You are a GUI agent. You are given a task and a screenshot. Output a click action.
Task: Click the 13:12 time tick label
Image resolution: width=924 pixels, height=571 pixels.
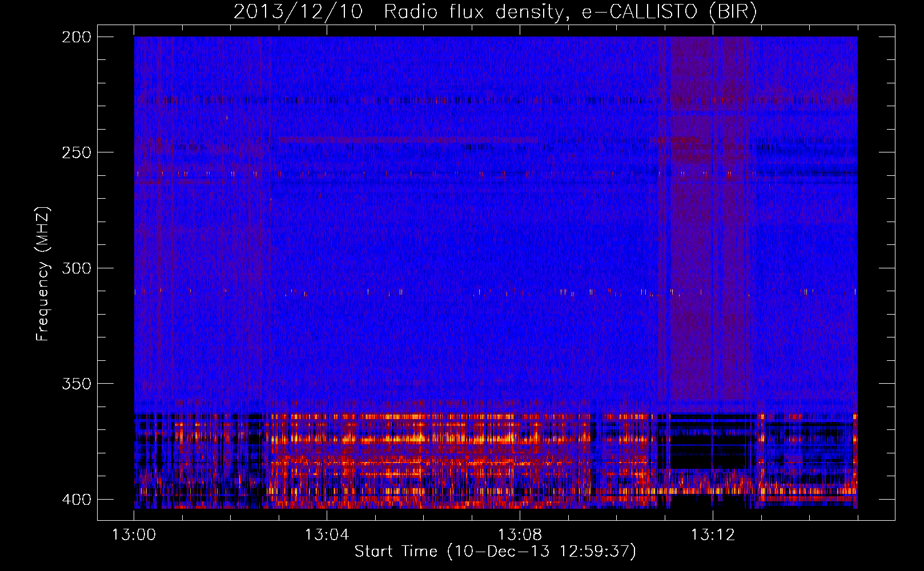tap(713, 535)
